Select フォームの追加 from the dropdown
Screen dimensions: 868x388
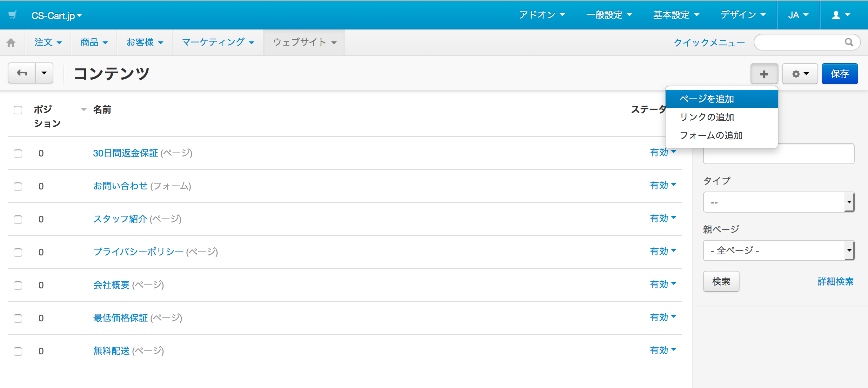coord(722,135)
